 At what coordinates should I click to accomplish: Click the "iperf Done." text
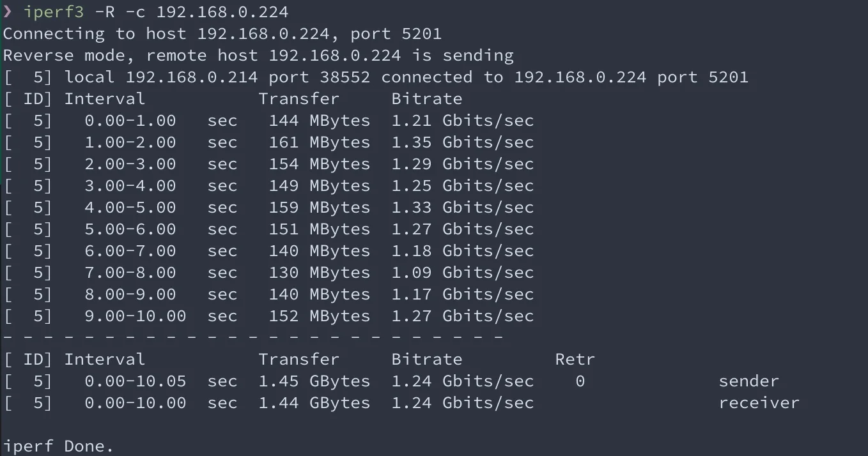coord(58,446)
